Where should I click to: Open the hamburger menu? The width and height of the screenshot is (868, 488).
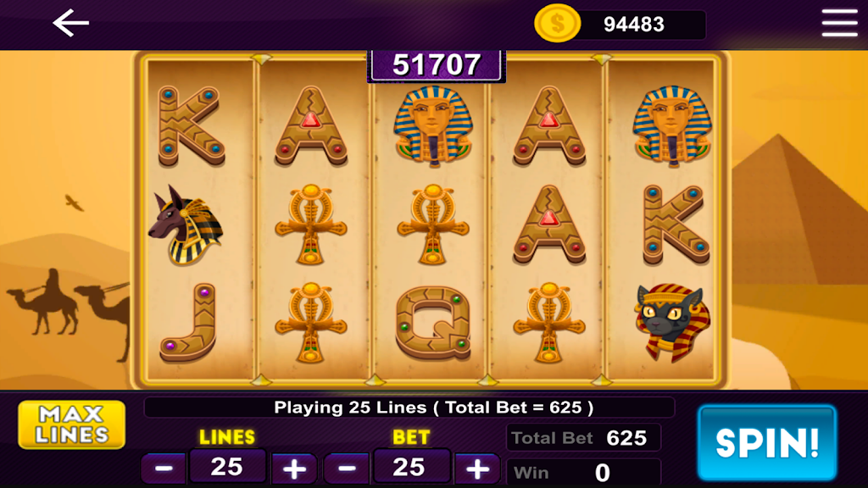pos(839,23)
